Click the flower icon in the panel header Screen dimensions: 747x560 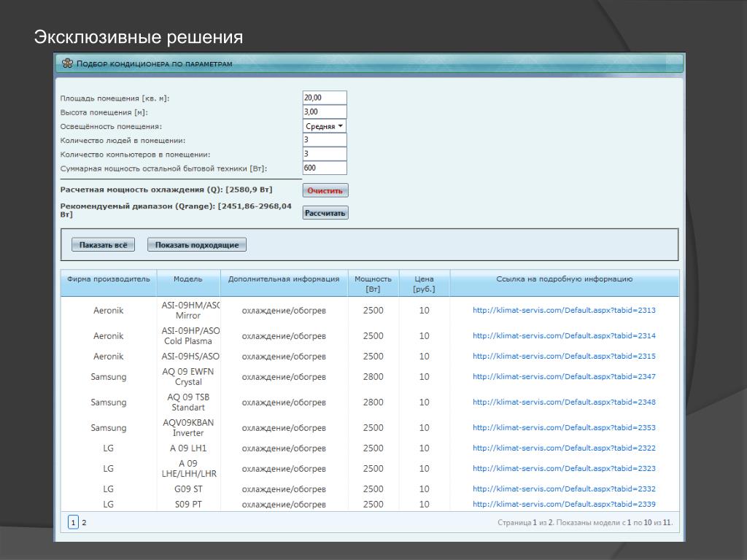68,63
